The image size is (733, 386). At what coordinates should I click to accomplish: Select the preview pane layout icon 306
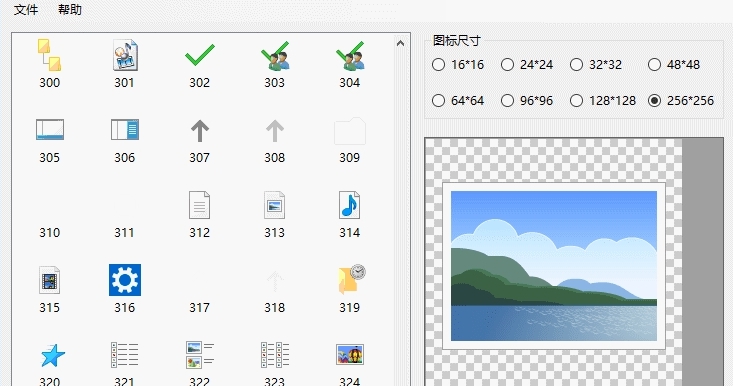(x=125, y=130)
